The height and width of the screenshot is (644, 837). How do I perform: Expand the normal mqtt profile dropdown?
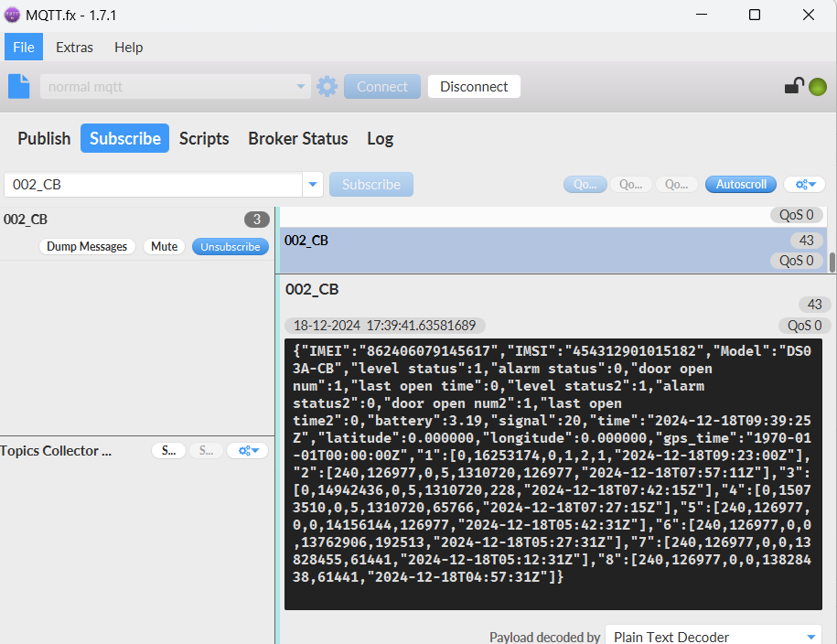point(301,87)
